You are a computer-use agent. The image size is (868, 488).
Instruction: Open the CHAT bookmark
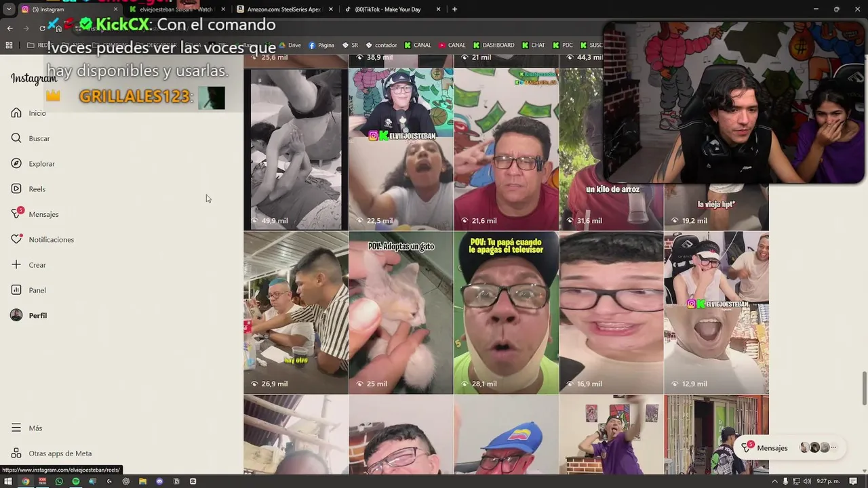pyautogui.click(x=533, y=45)
